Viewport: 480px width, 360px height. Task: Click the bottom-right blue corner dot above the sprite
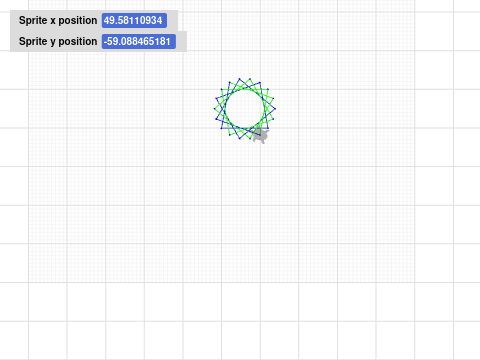point(268,128)
